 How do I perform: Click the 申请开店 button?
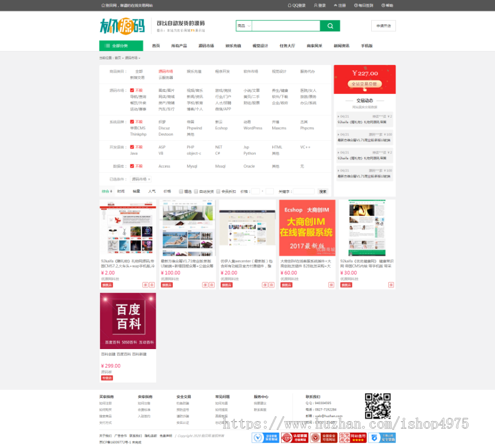coord(383,26)
